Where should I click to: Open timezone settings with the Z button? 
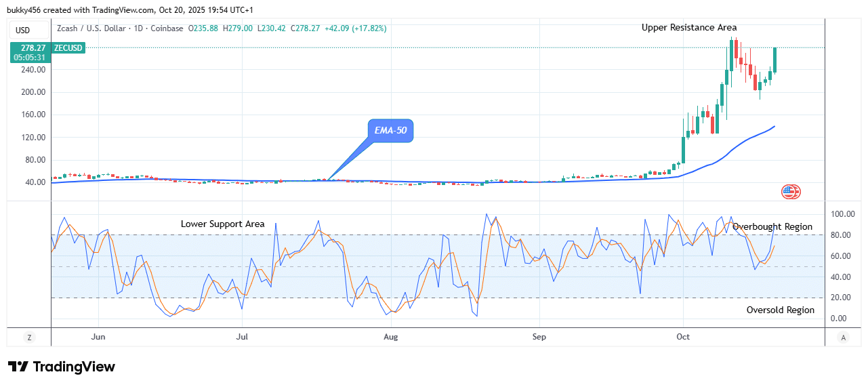[29, 338]
